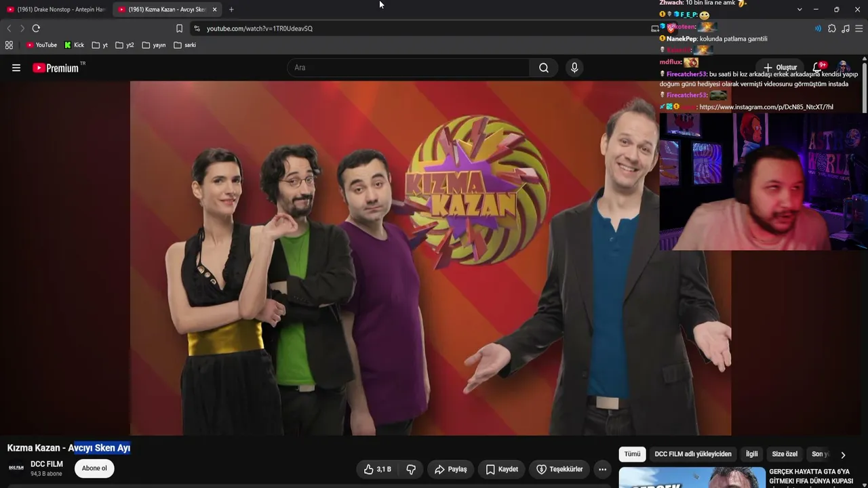Click the 94,3 B abone subscriber count

46,474
